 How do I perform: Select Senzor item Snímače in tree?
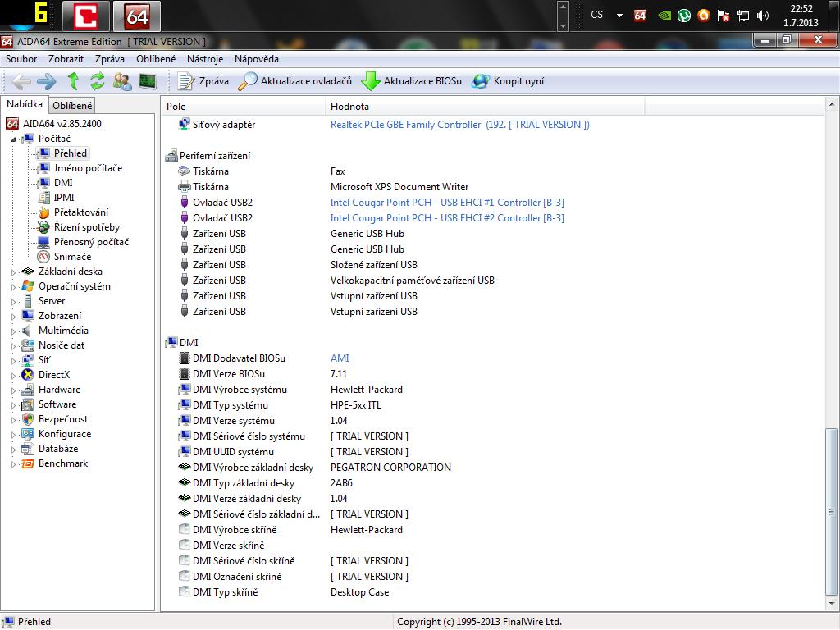pyautogui.click(x=72, y=257)
